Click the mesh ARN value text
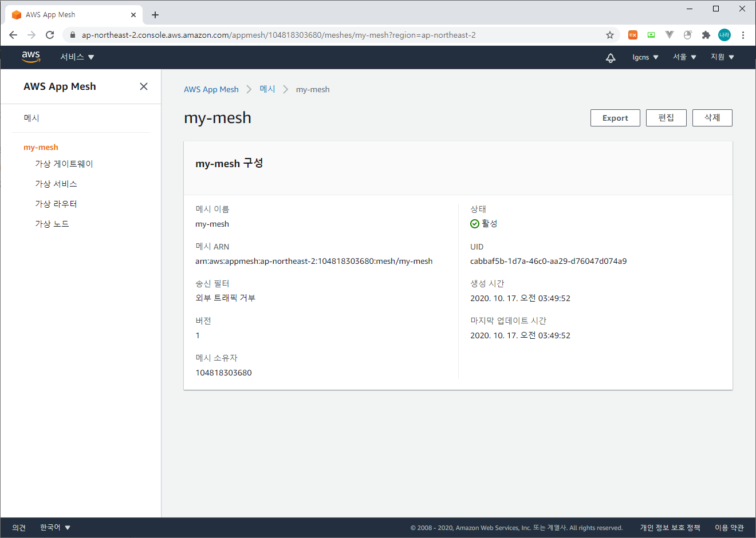This screenshot has height=538, width=756. point(314,261)
